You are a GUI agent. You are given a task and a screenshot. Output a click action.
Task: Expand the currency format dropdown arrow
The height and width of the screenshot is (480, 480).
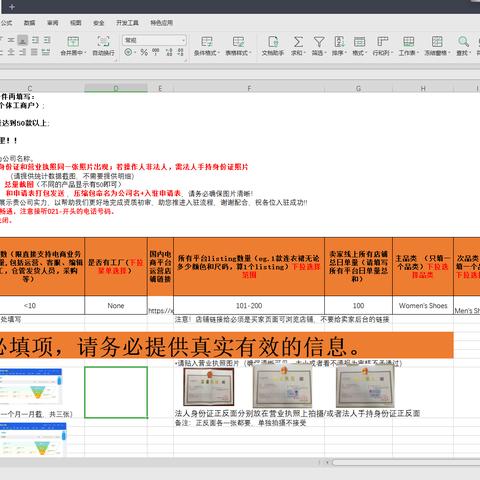(135, 52)
